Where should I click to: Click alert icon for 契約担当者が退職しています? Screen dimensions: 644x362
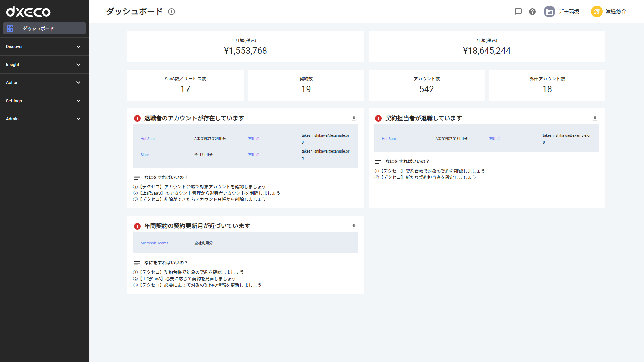(x=378, y=118)
